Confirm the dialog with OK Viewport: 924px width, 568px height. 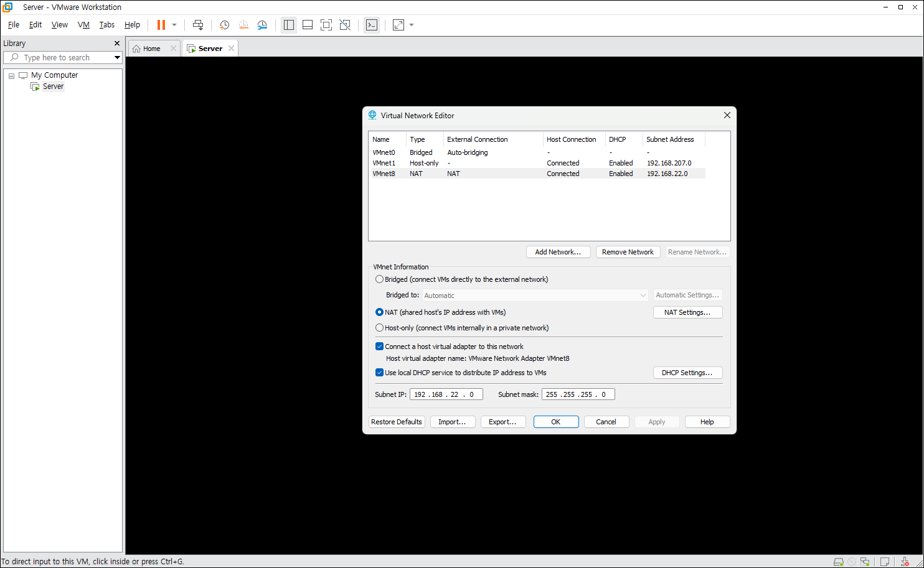[556, 422]
